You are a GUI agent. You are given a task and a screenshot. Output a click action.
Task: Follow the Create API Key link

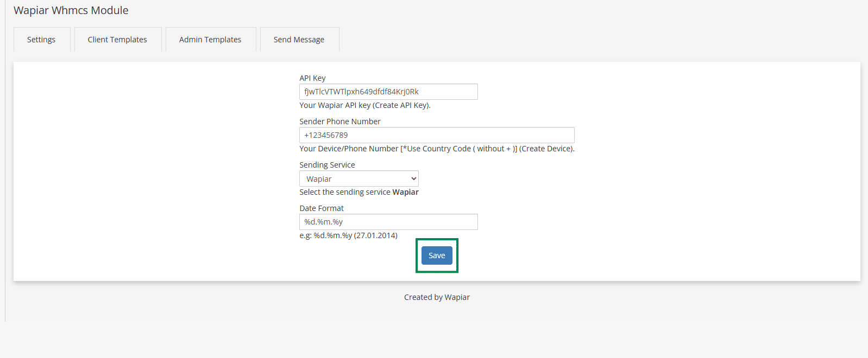[401, 105]
